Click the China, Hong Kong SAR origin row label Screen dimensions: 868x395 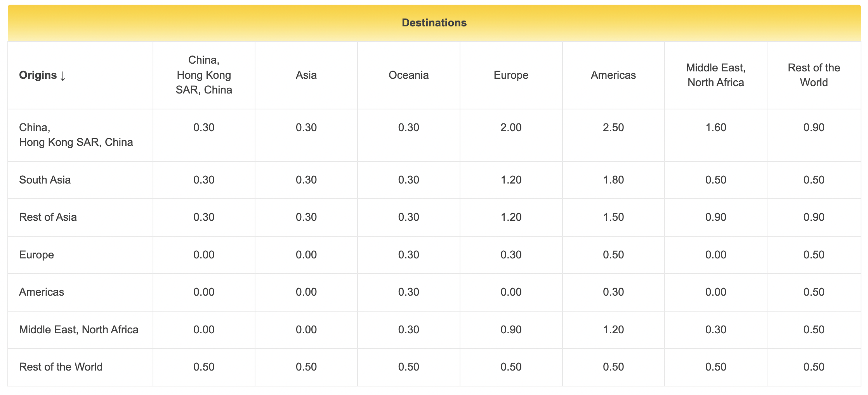click(76, 135)
